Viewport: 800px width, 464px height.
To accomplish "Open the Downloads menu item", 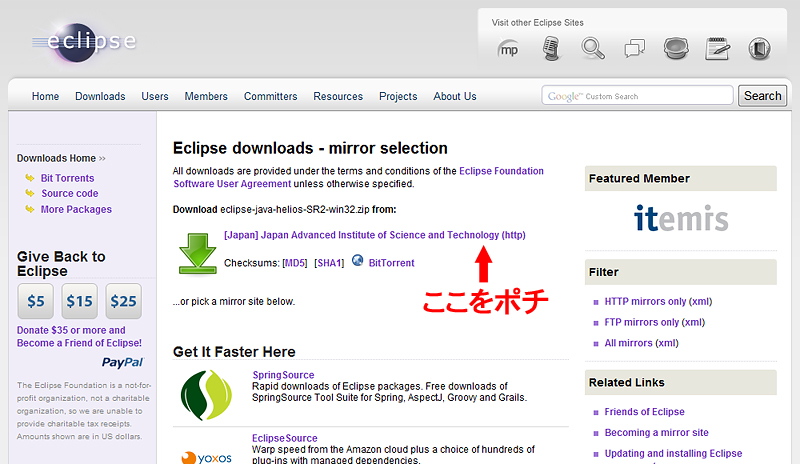I will [100, 96].
